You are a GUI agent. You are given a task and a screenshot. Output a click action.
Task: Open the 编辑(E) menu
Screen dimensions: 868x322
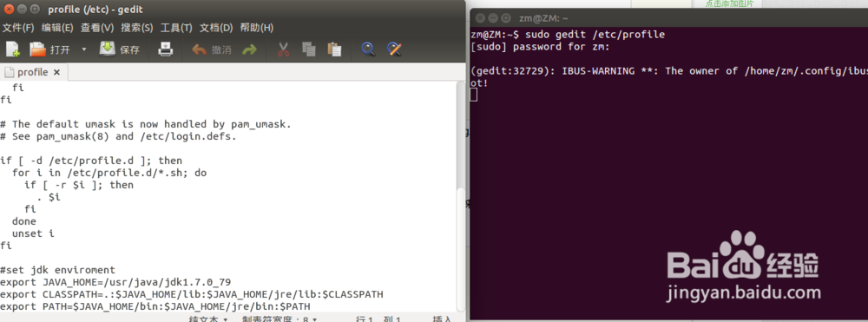[57, 28]
